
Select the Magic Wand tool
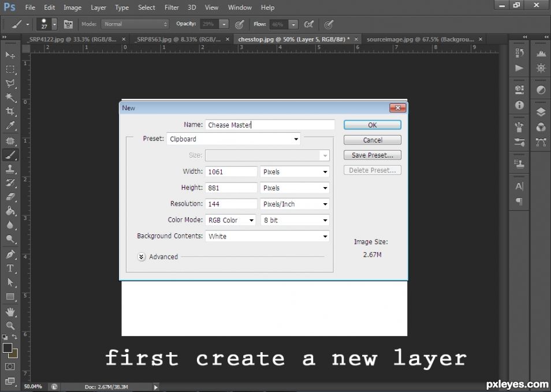(10, 98)
